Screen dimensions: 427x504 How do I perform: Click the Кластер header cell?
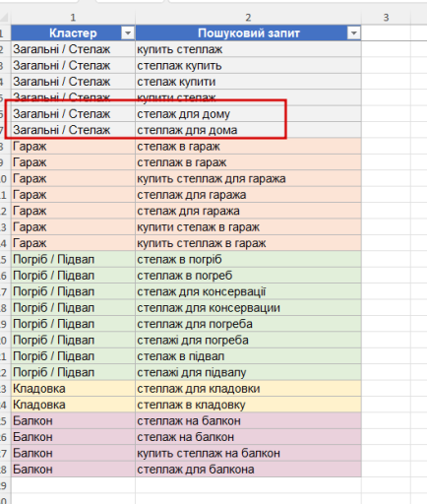click(x=73, y=32)
